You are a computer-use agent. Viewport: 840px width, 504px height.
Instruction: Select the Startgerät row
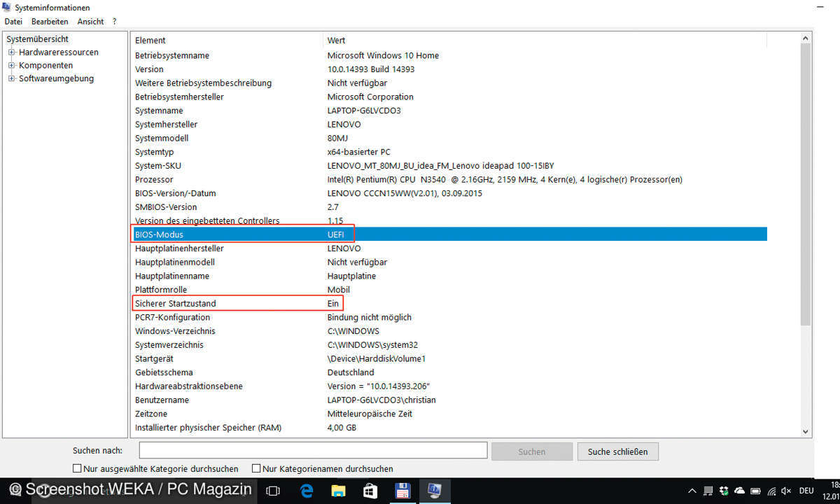point(449,358)
